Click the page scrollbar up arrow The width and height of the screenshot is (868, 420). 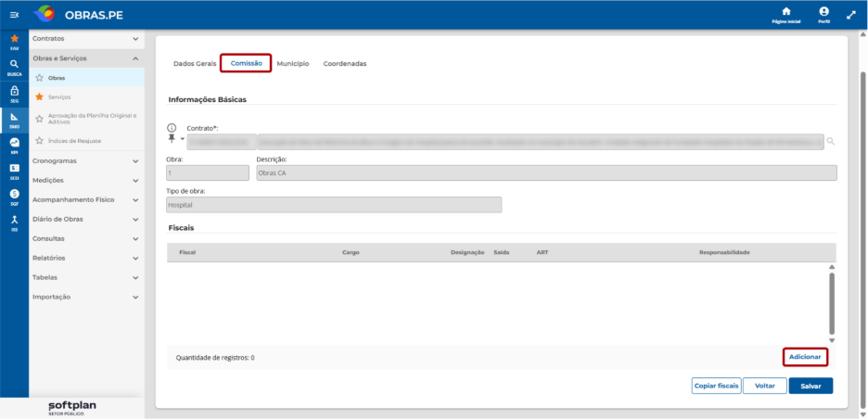point(862,34)
